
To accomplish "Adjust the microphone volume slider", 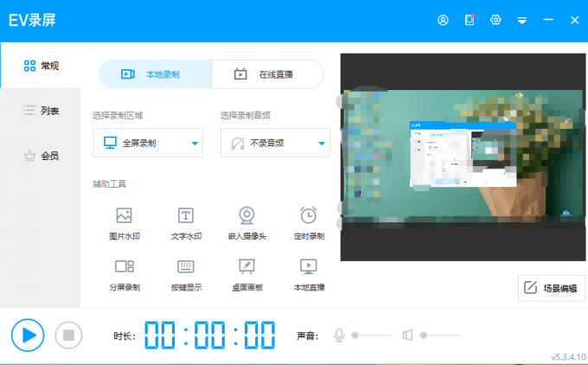I will [x=372, y=335].
